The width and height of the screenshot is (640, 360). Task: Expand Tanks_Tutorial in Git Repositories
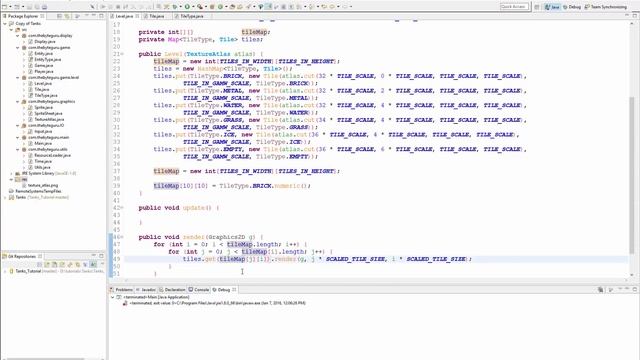(5, 271)
